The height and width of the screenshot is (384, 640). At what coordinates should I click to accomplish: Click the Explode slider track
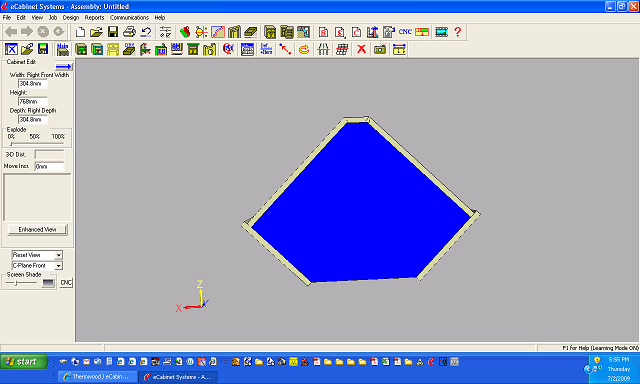(x=37, y=143)
